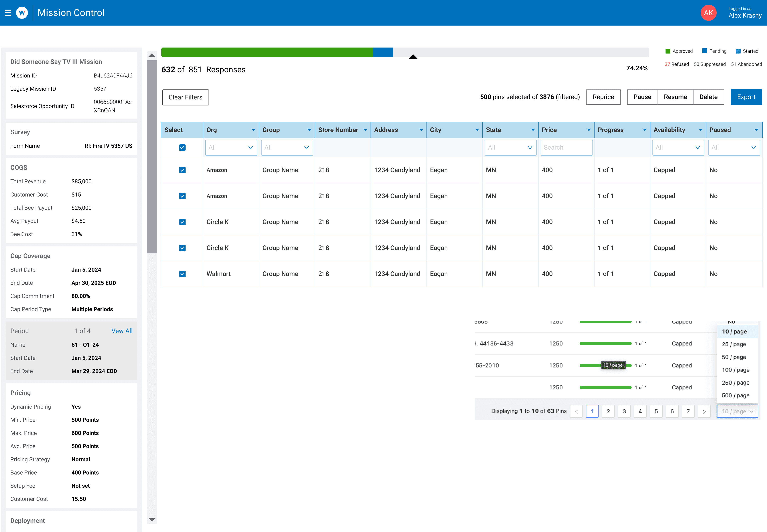
Task: Open the hamburger navigation menu
Action: click(8, 13)
